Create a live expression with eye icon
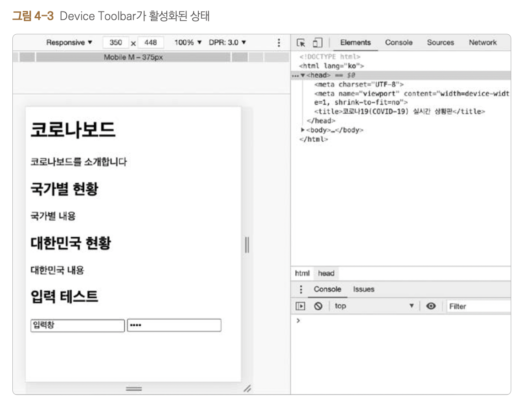 click(431, 306)
